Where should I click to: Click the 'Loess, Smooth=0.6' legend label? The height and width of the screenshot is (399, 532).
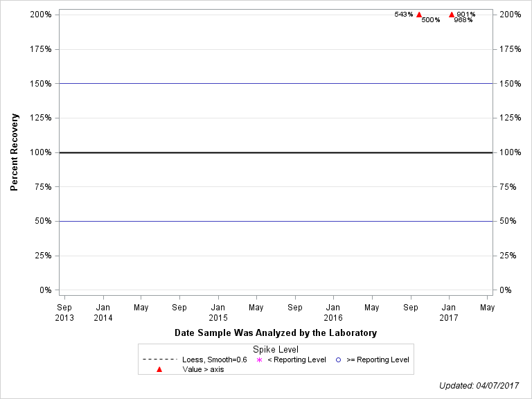[214, 360]
